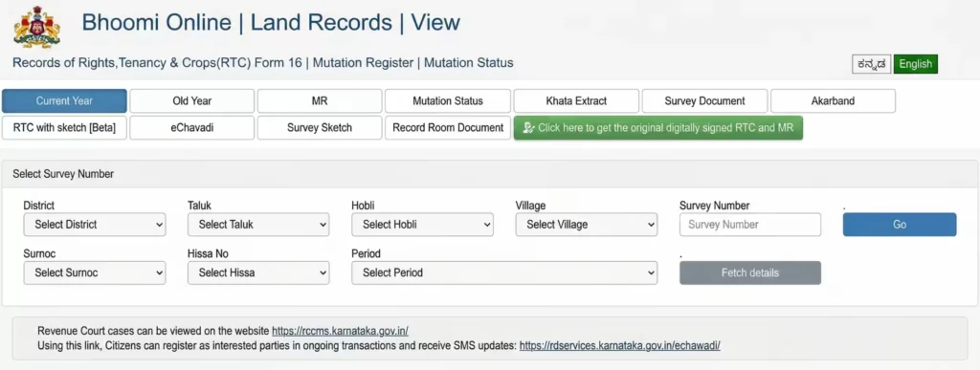Open the eChavadi tab
Viewport: 980px width, 370px height.
click(191, 128)
